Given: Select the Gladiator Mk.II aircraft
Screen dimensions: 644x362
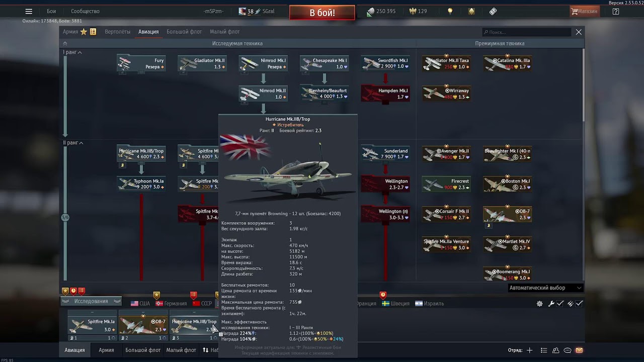Looking at the screenshot, I should [x=202, y=63].
